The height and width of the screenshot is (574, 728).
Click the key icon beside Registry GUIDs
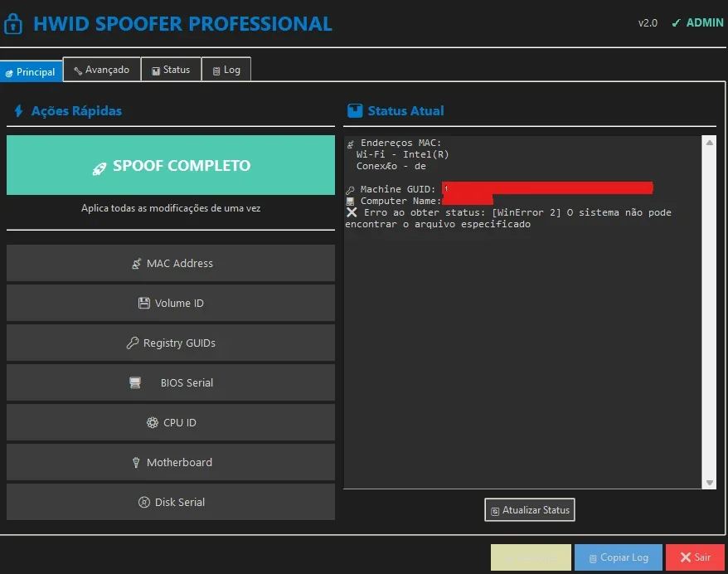point(133,343)
